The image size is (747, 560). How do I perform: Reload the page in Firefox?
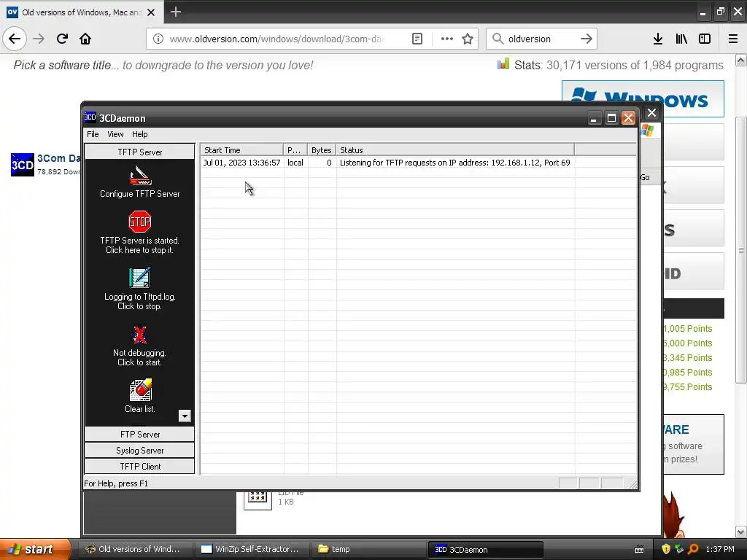62,39
